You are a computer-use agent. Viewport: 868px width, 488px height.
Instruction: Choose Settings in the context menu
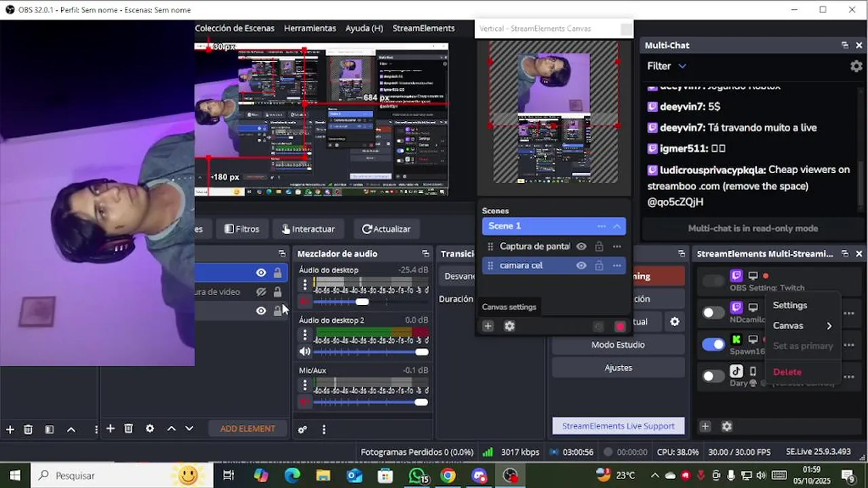(790, 306)
